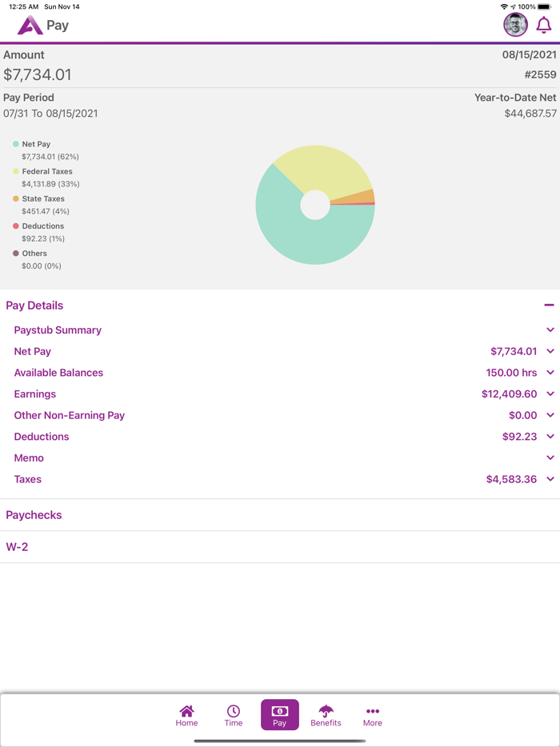Expand Other Non-Earning Pay chevron

pos(550,415)
